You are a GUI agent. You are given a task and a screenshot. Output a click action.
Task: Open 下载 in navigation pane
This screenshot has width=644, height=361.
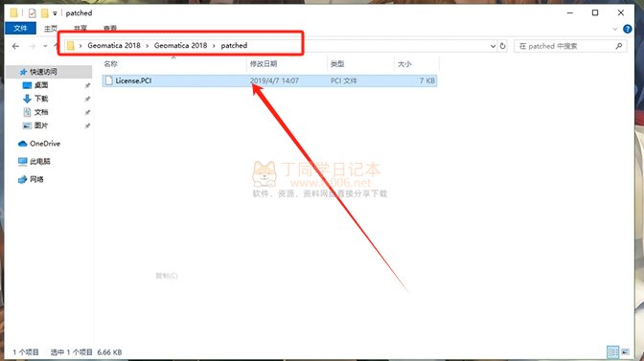41,99
